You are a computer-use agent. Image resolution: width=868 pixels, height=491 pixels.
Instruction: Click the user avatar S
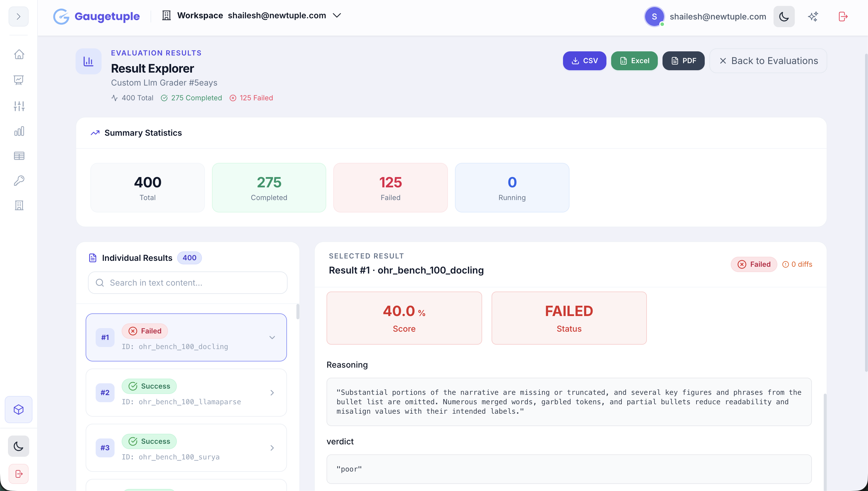(x=654, y=17)
